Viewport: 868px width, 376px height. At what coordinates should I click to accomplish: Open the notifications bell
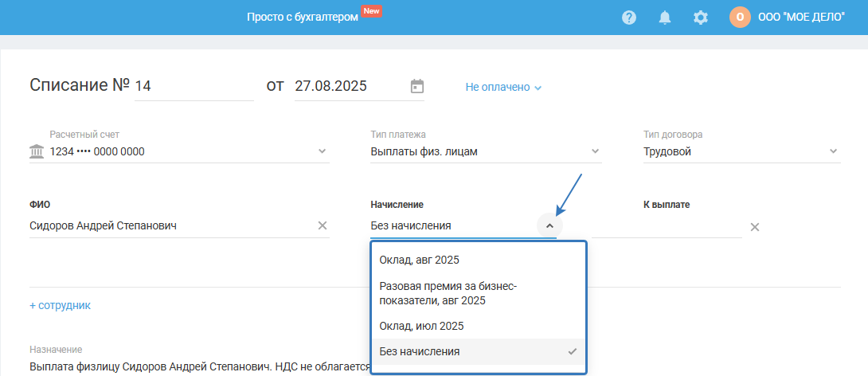pyautogui.click(x=665, y=18)
